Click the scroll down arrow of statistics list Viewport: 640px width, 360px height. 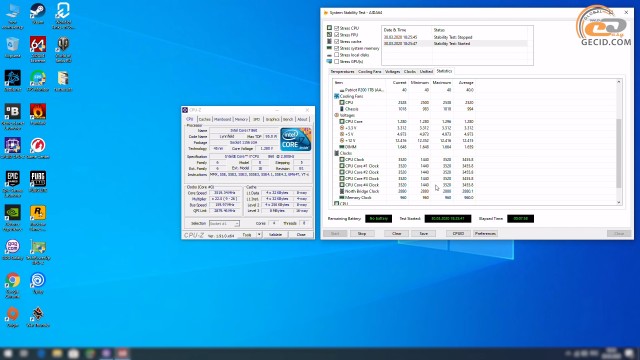(x=619, y=202)
